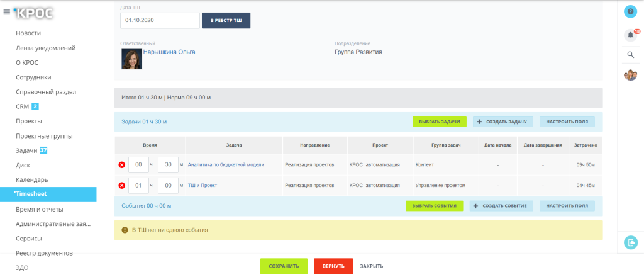
Task: Click the Создать событие button
Action: click(501, 206)
